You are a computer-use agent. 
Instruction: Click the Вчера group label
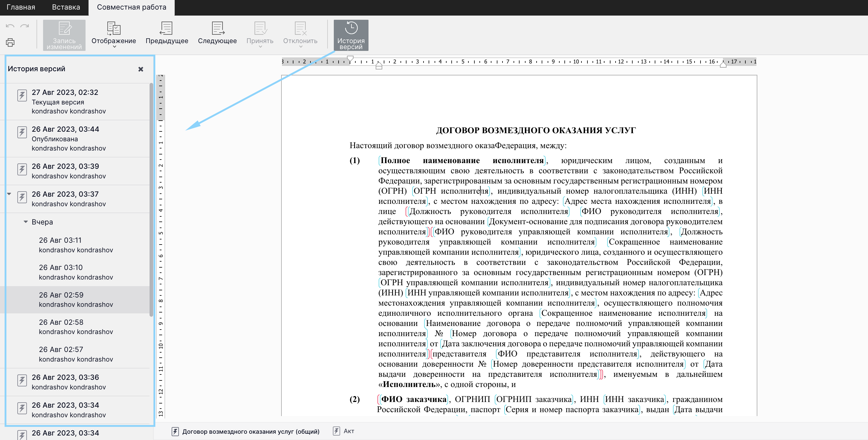(42, 222)
